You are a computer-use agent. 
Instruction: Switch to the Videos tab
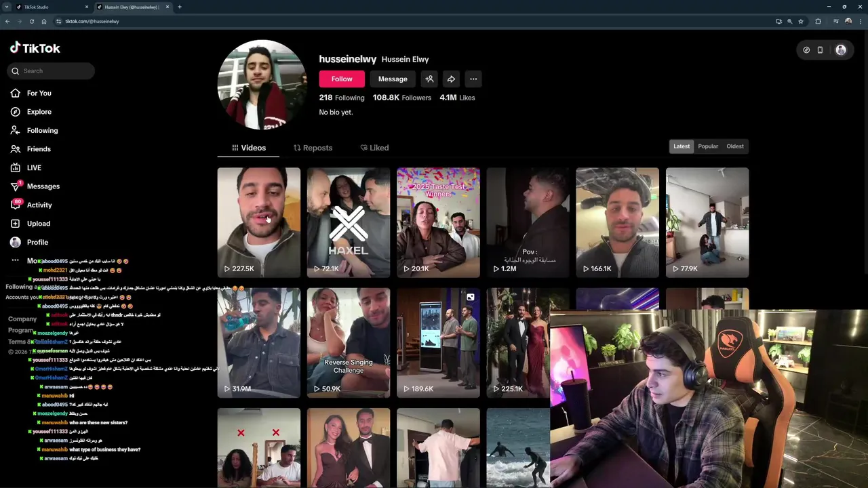coord(249,148)
